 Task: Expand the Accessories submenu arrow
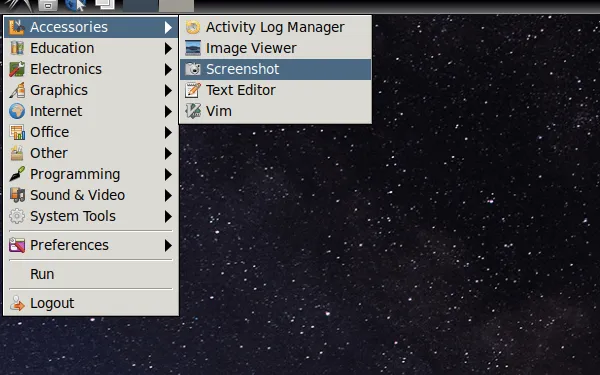coord(168,27)
